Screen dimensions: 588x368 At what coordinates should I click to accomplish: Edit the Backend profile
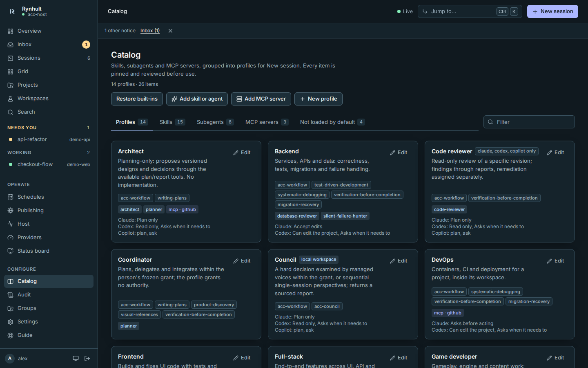399,153
